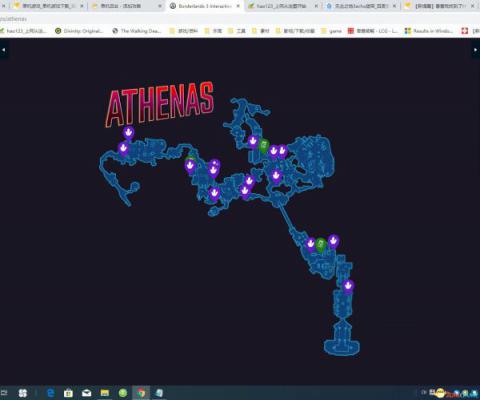The width and height of the screenshot is (480, 400).
Task: Select the green marker between two purple southern markers
Action: coord(321,245)
